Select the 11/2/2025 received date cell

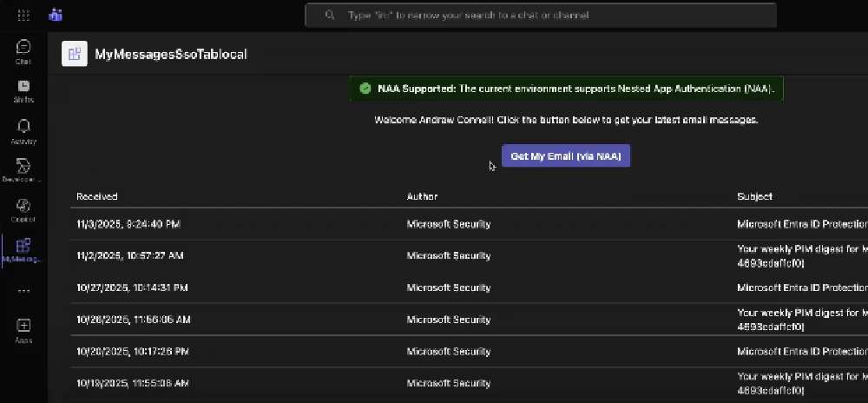click(130, 255)
